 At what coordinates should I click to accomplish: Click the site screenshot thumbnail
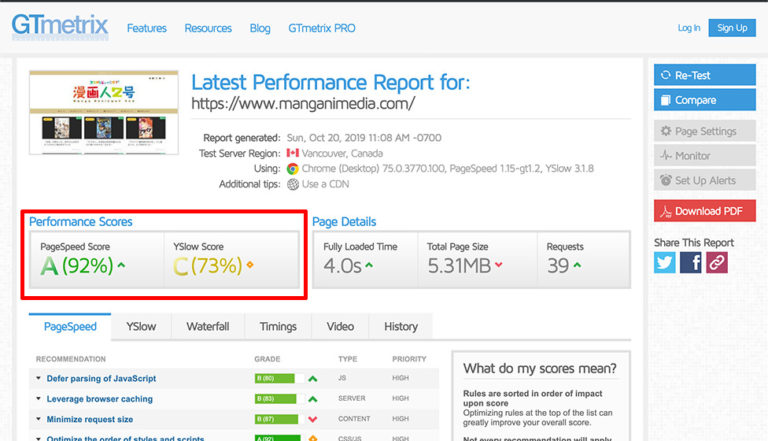(x=104, y=112)
